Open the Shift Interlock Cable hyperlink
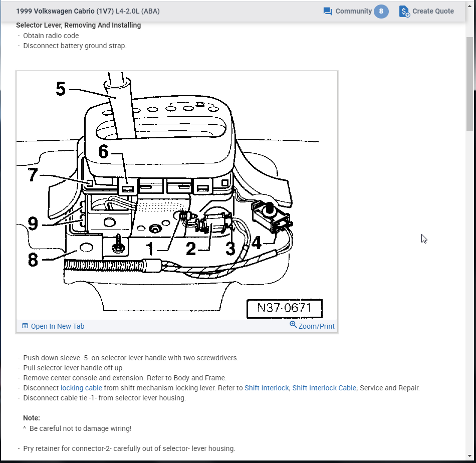This screenshot has height=463, width=476. tap(324, 388)
